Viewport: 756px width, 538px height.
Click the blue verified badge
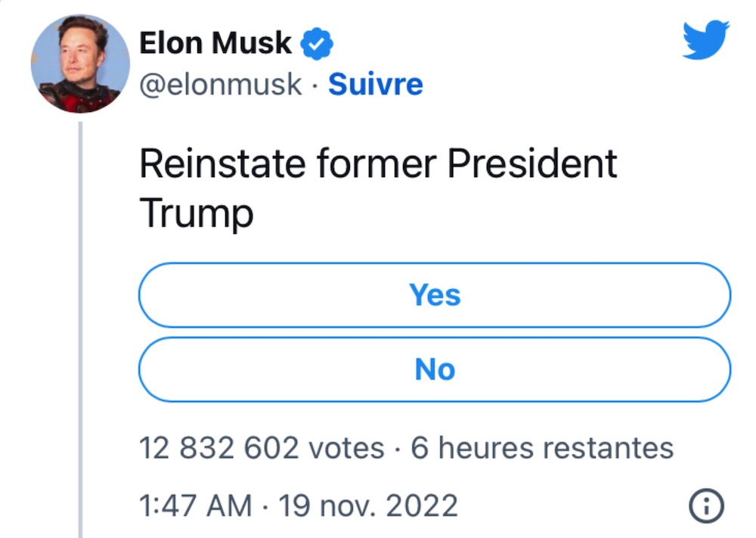coord(317,44)
